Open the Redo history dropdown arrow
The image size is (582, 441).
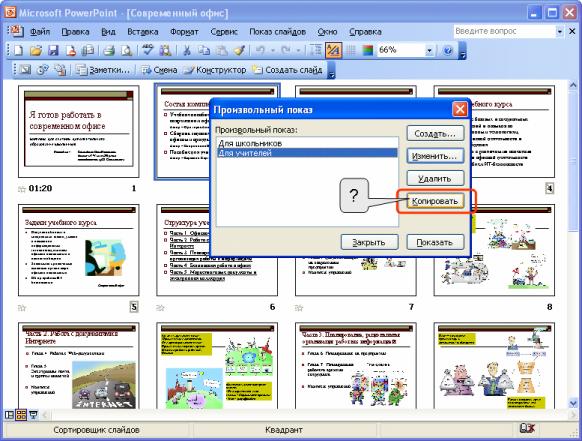click(298, 50)
